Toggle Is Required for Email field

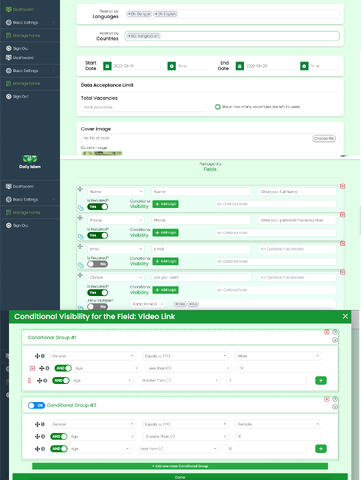tap(98, 264)
